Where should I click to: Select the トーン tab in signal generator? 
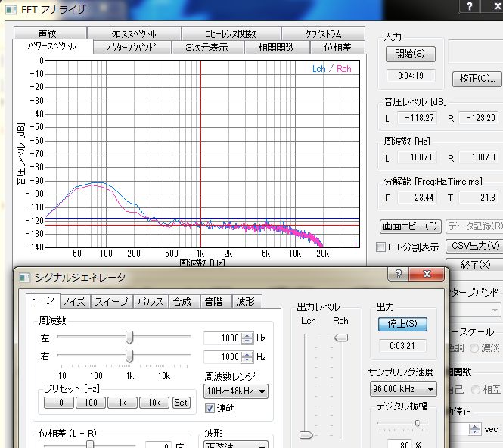pyautogui.click(x=43, y=300)
